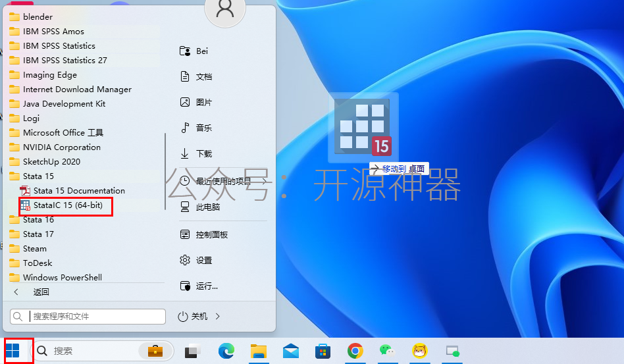This screenshot has width=624, height=364.
Task: Open 下载 downloads
Action: [195, 153]
